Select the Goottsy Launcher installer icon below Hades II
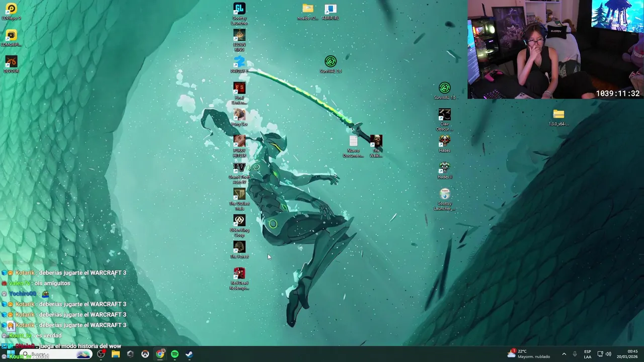Screen dimensions: 644x362 click(444, 200)
